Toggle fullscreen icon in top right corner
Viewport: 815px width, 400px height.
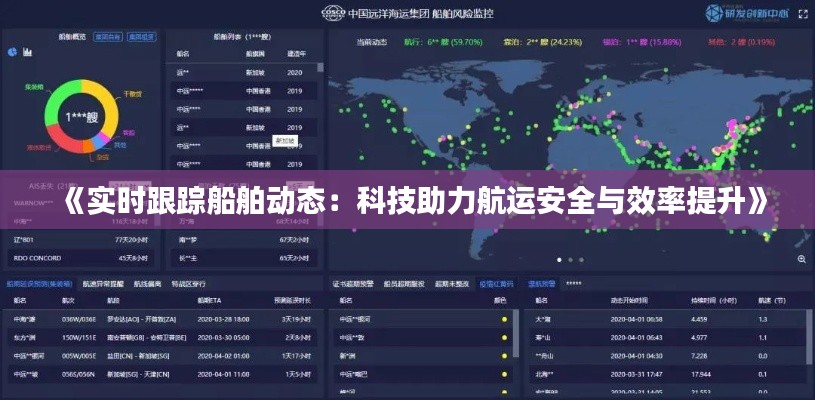coord(803,15)
